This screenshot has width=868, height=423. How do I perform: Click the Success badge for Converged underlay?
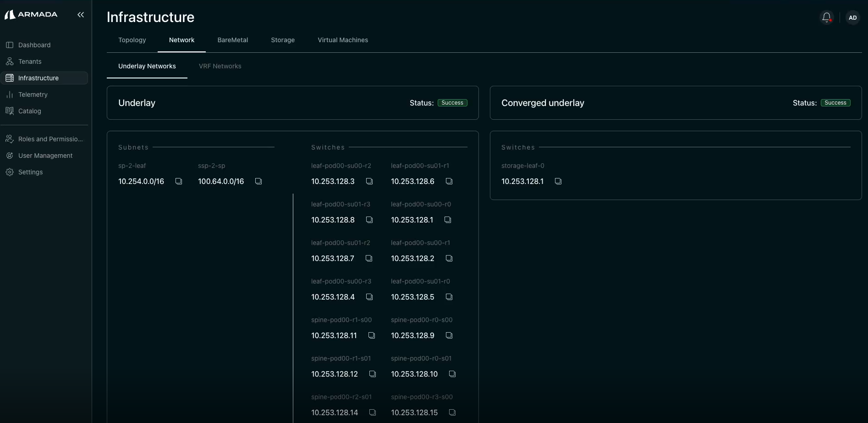tap(835, 103)
